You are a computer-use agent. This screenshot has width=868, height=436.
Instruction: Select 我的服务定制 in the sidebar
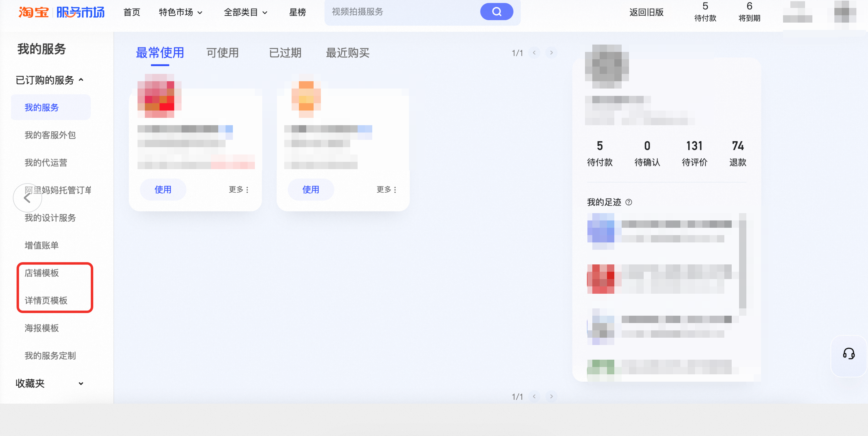click(x=50, y=355)
